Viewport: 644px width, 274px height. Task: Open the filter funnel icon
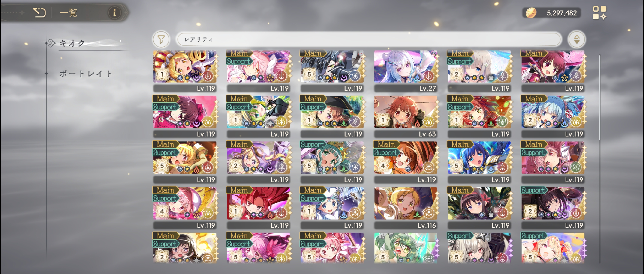click(x=161, y=39)
